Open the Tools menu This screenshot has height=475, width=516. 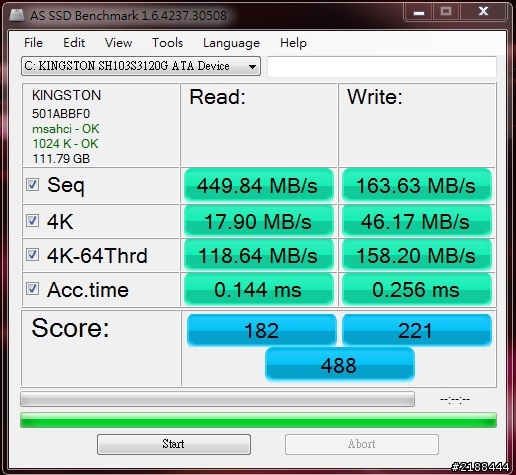(167, 43)
